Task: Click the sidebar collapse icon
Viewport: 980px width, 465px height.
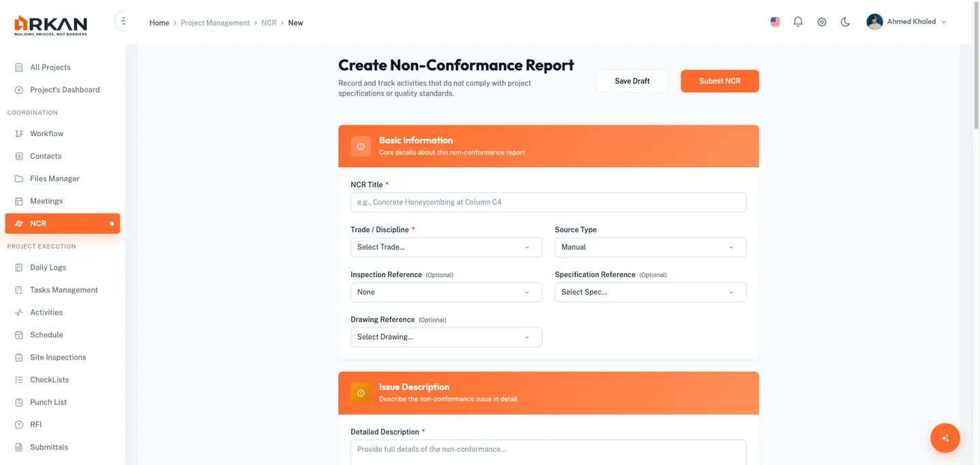Action: 122,21
